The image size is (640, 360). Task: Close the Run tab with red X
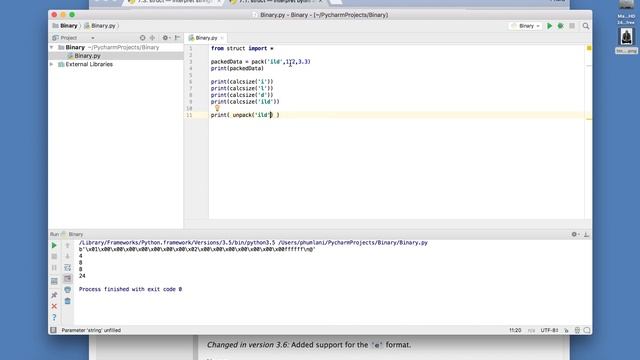(54, 306)
